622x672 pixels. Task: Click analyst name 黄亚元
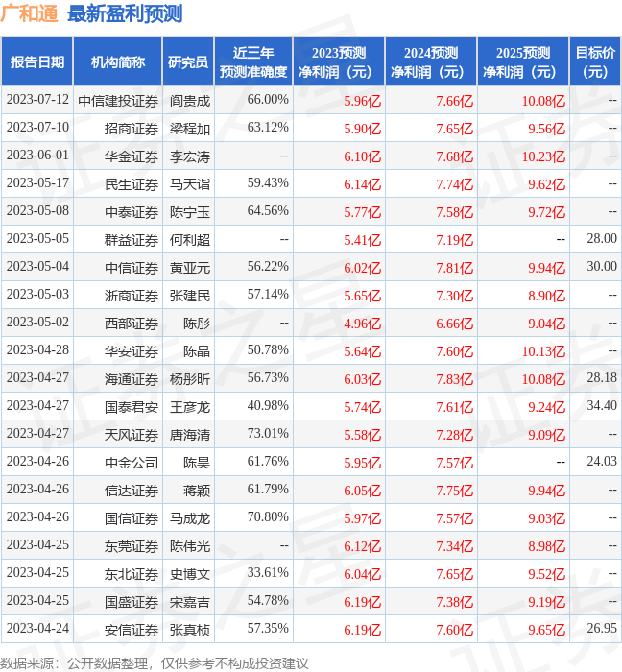click(x=190, y=268)
